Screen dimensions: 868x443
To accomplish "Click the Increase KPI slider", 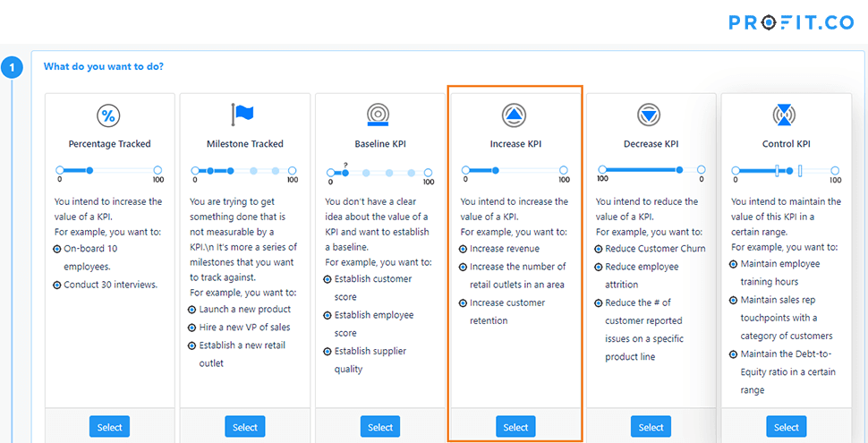I will tap(515, 171).
